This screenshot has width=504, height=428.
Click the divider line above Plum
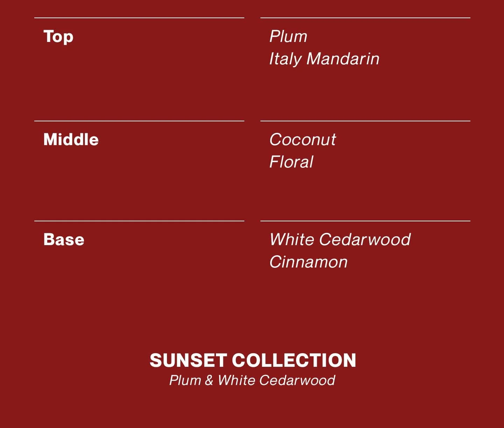(x=365, y=17)
